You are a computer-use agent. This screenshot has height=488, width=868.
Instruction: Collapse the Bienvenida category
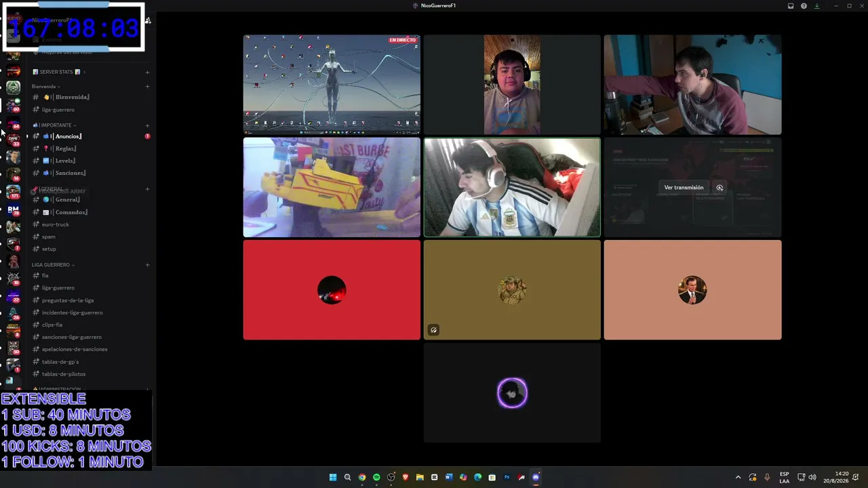click(x=46, y=87)
